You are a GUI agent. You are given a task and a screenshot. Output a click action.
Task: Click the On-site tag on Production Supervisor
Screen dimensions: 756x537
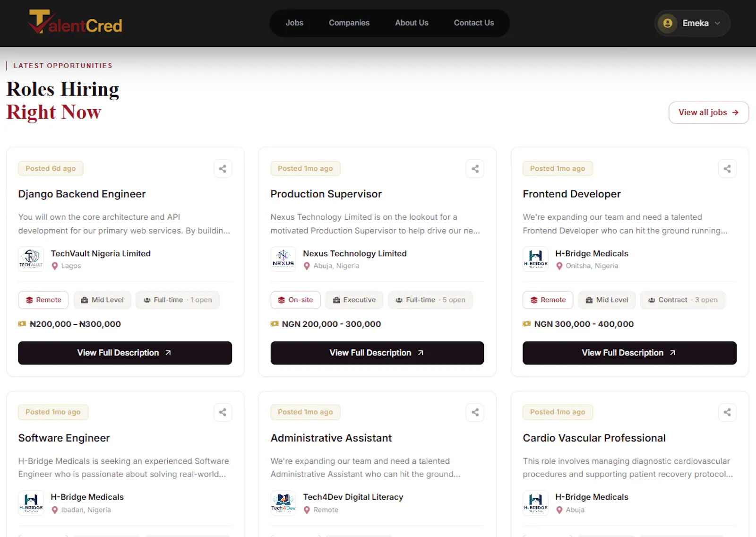(296, 300)
